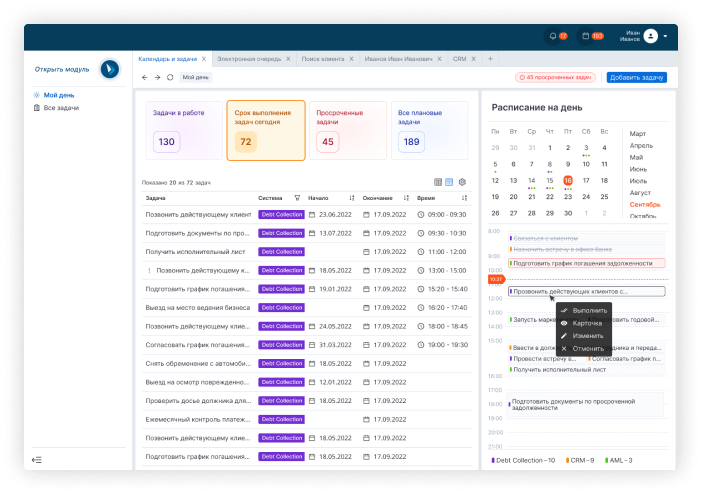Go back with the left arrow
Viewport: 702px width, 494px height.
[x=145, y=77]
